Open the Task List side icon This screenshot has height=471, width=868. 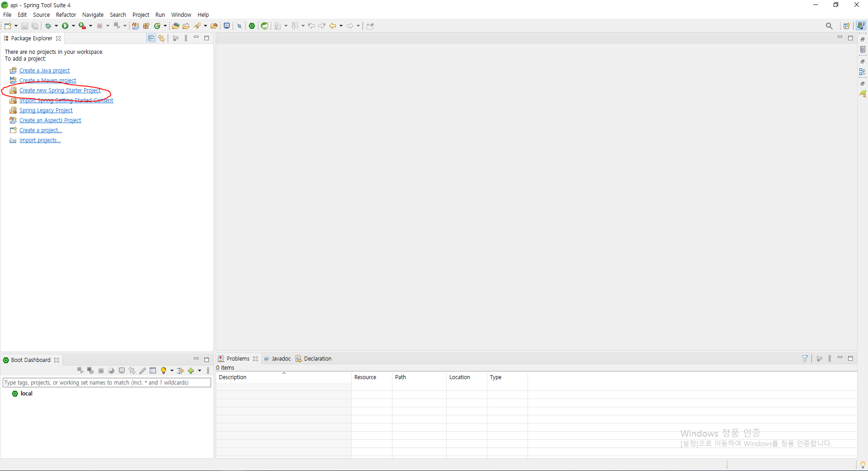pyautogui.click(x=863, y=49)
